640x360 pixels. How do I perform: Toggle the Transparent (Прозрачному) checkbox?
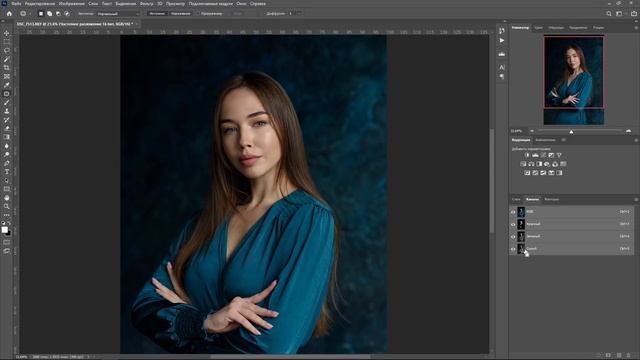tap(198, 13)
